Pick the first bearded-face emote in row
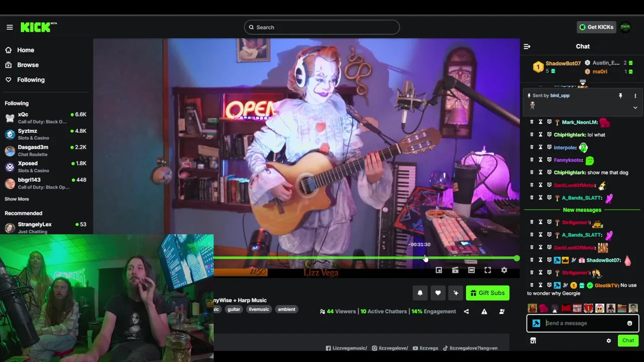 click(532, 308)
